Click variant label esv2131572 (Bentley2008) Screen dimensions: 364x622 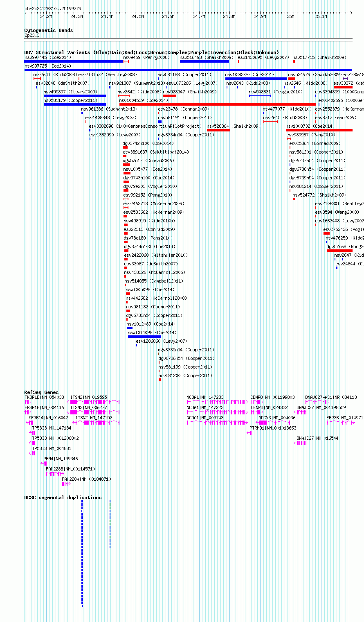click(x=108, y=75)
